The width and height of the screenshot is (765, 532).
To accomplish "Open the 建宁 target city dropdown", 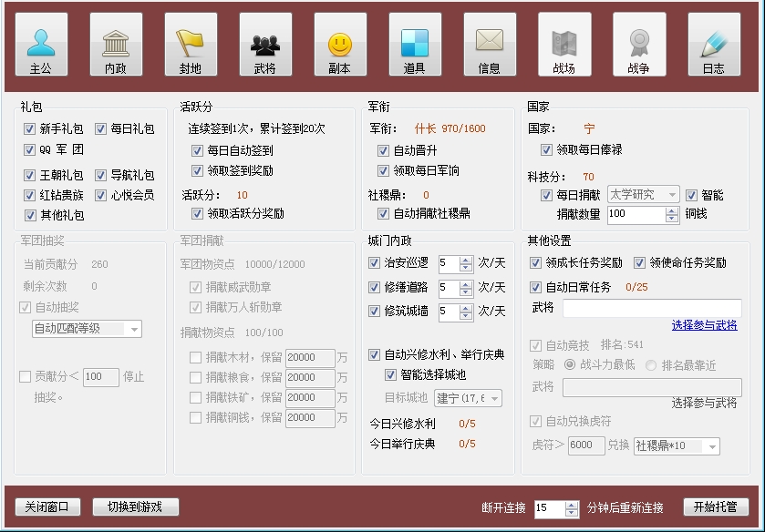I will click(x=468, y=398).
